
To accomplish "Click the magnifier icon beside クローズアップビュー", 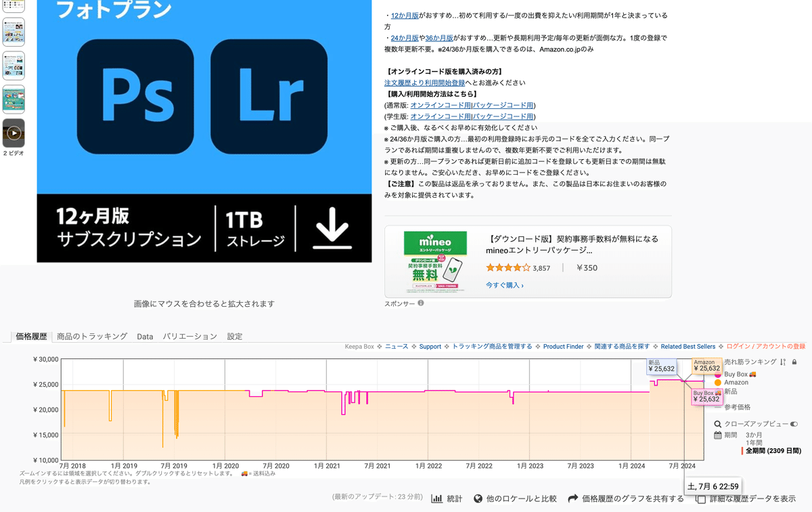I will (x=718, y=425).
